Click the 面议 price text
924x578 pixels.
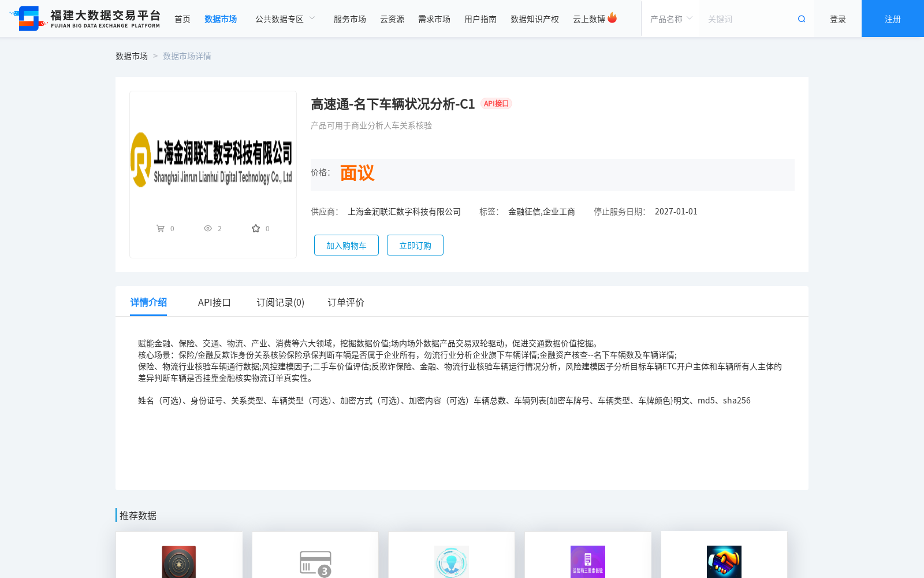pos(357,173)
